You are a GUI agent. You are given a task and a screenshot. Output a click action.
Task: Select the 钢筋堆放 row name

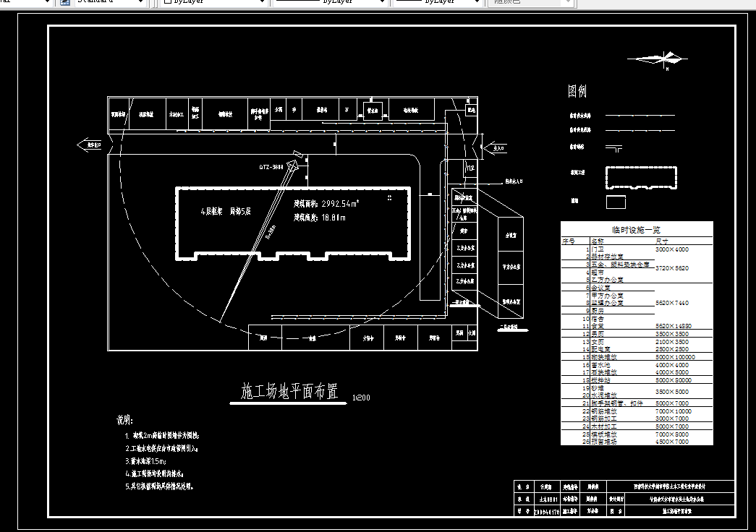pos(603,411)
